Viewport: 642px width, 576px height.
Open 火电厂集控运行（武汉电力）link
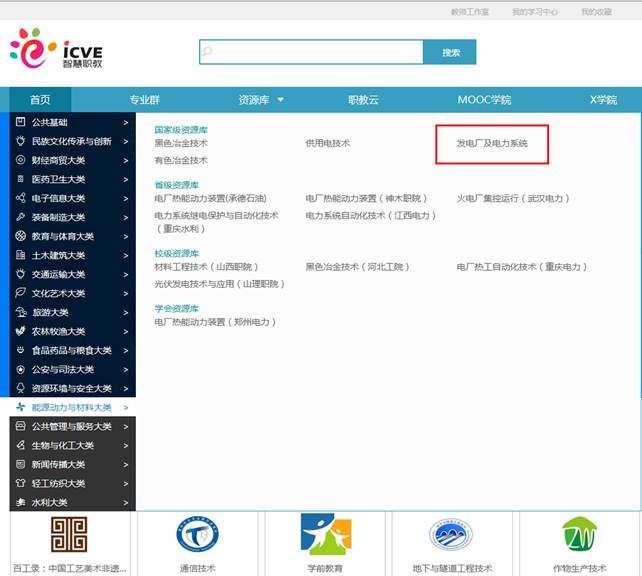point(513,199)
